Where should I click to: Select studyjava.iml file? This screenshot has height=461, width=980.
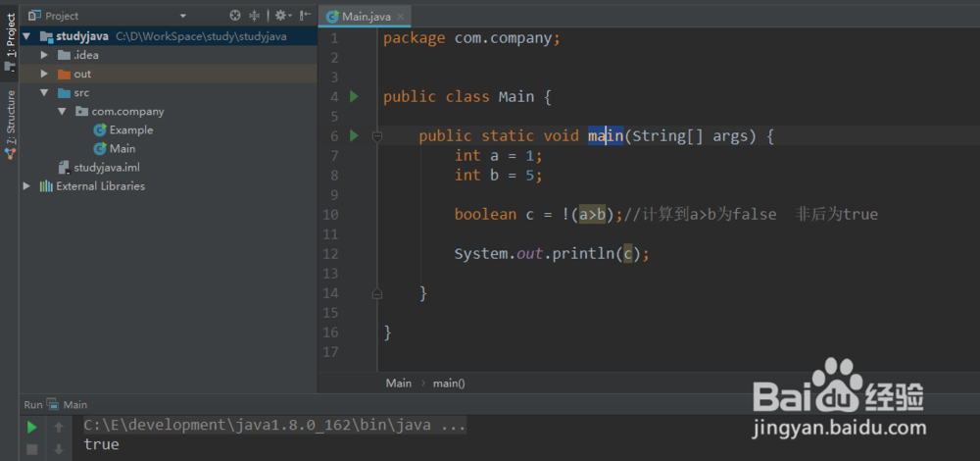[x=99, y=168]
